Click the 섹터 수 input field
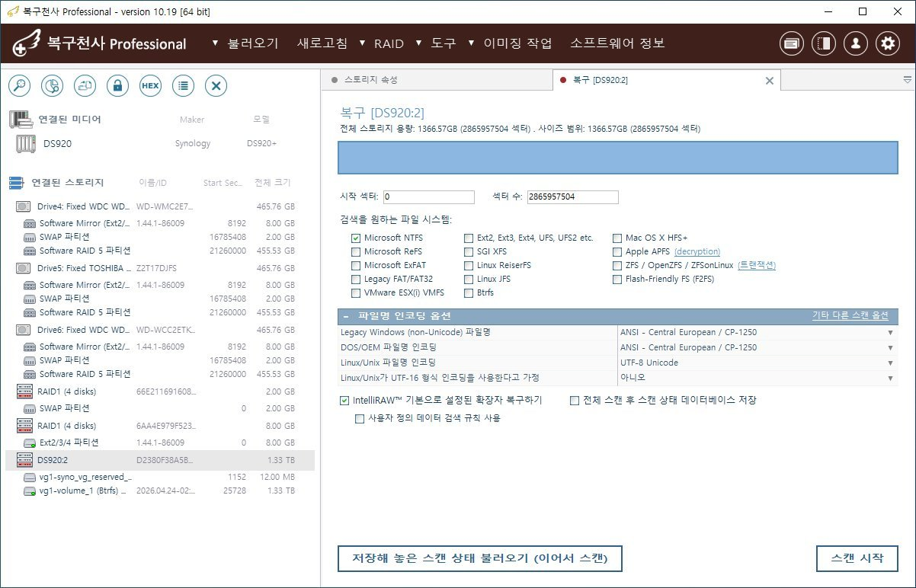This screenshot has width=916, height=588. click(x=572, y=197)
